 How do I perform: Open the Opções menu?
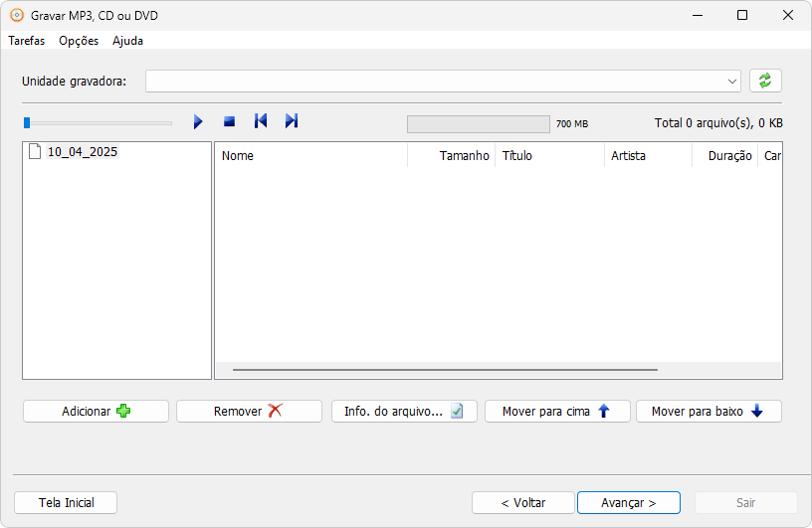(79, 41)
